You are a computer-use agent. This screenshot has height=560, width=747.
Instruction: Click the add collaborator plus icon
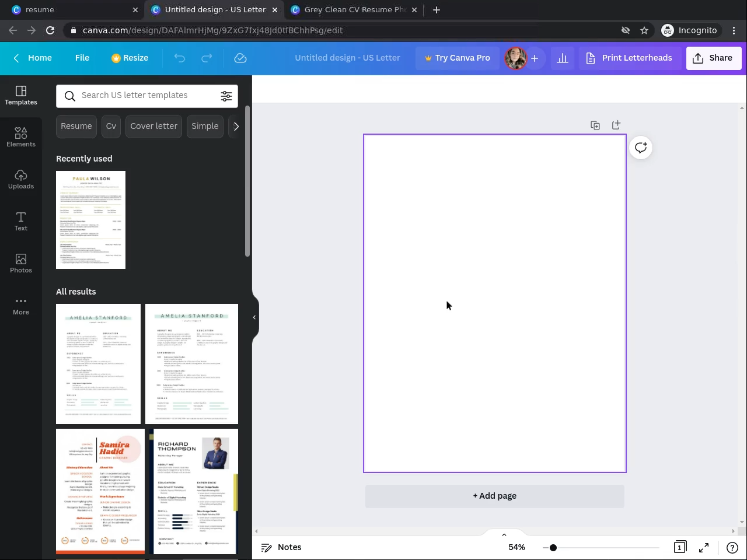coord(535,58)
